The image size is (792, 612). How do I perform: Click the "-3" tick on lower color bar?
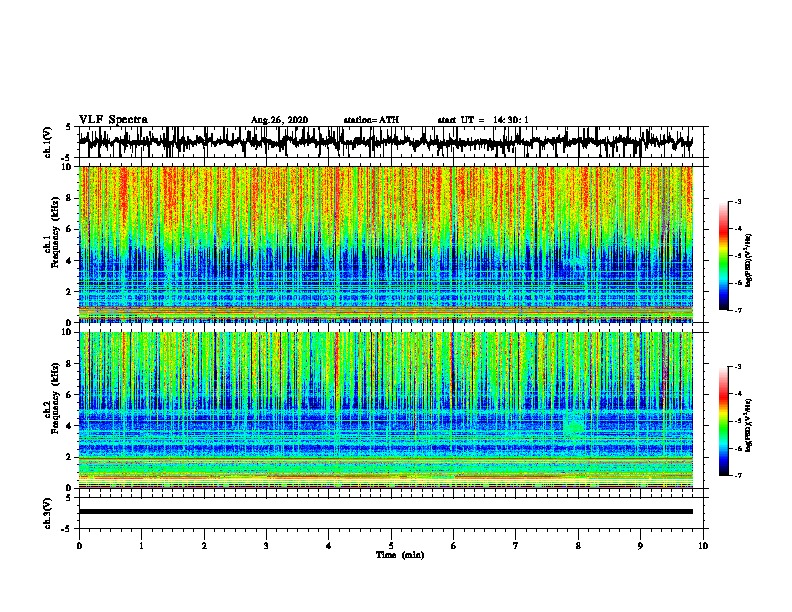click(738, 367)
